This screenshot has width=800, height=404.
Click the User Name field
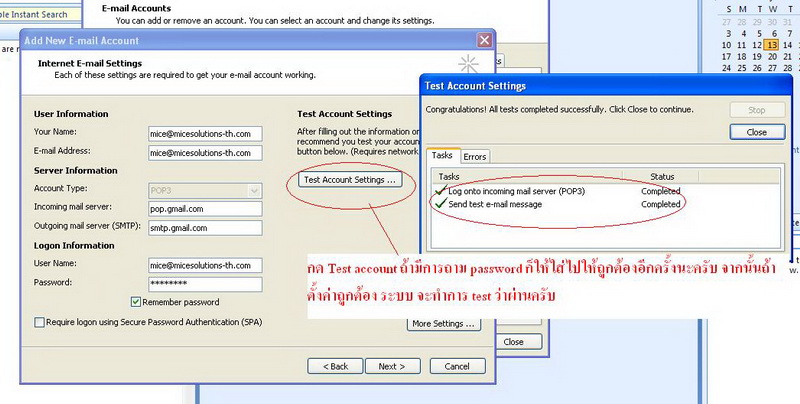tap(205, 265)
